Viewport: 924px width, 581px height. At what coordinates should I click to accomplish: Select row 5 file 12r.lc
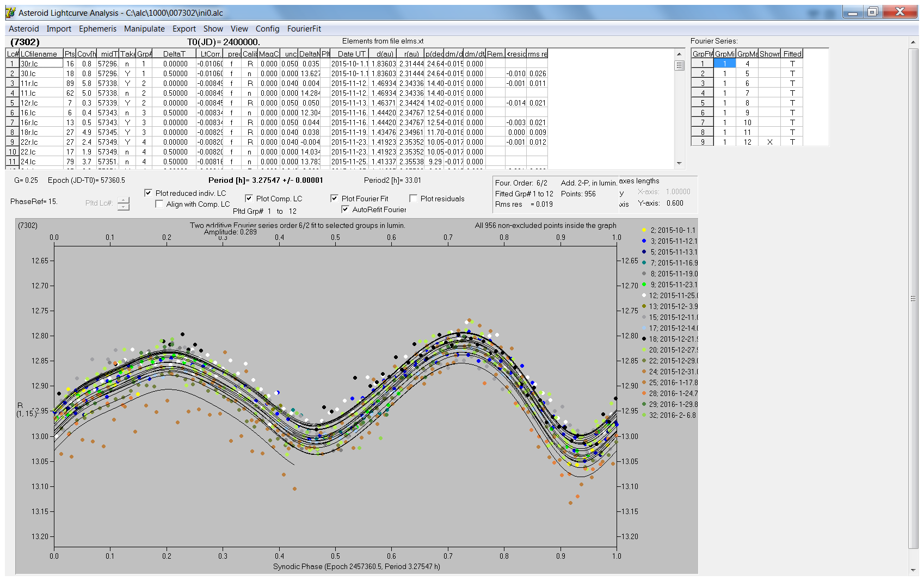click(41, 103)
